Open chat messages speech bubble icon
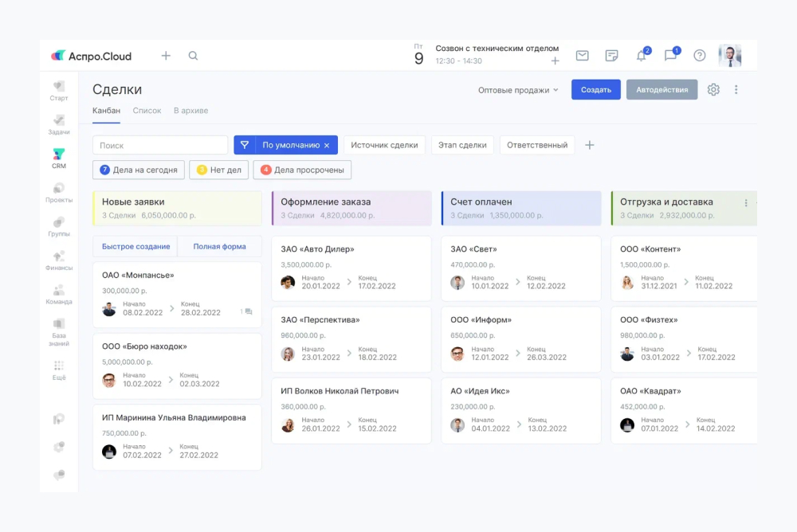 [x=670, y=56]
